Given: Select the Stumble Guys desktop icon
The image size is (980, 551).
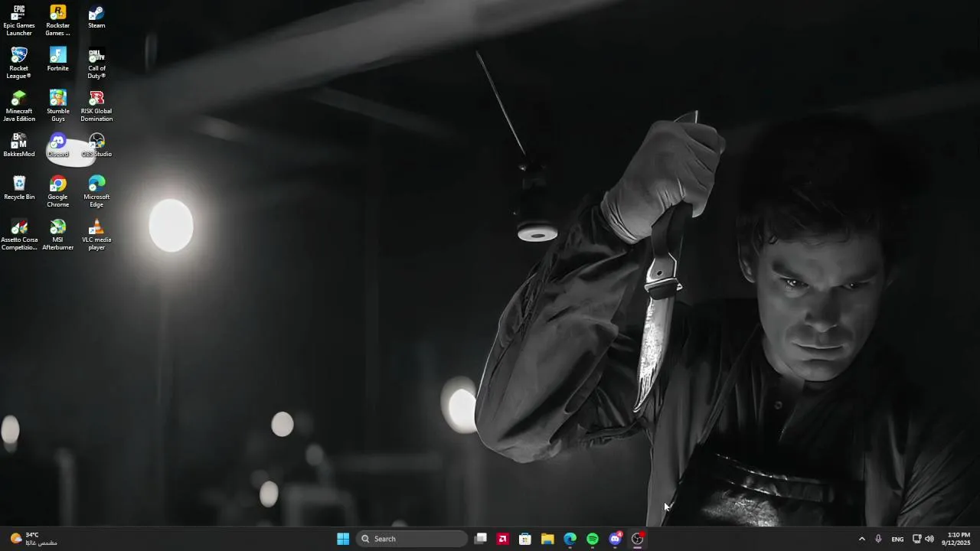Looking at the screenshot, I should pyautogui.click(x=58, y=106).
